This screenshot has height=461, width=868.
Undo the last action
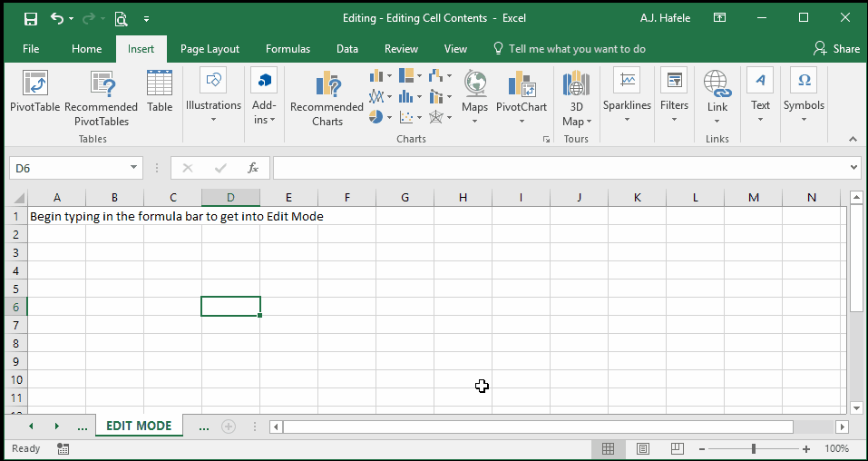click(57, 19)
